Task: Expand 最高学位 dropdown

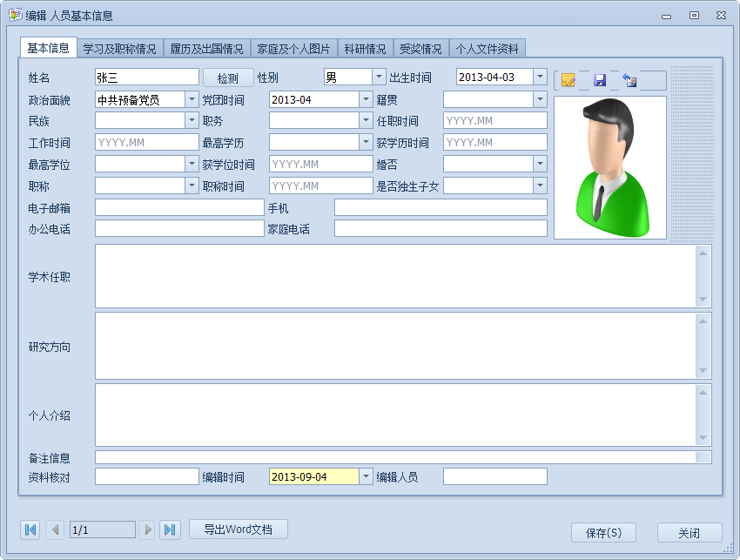Action: click(x=192, y=164)
